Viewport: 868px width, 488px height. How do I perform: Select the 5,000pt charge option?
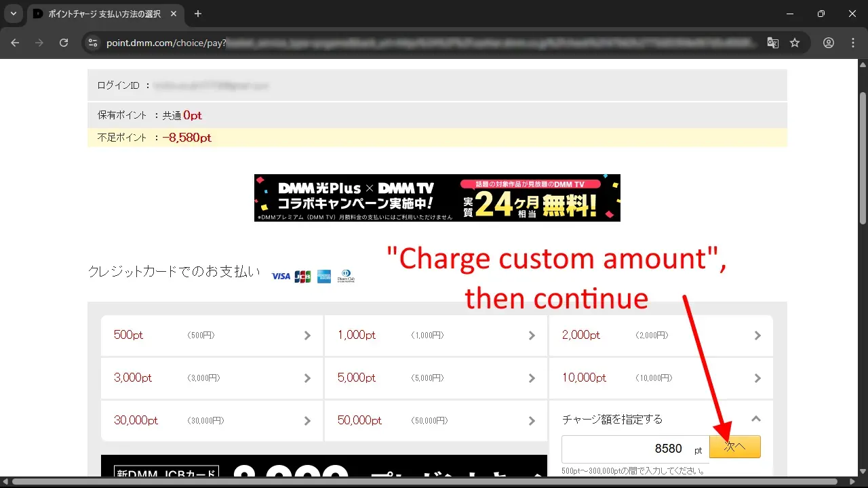[436, 378]
